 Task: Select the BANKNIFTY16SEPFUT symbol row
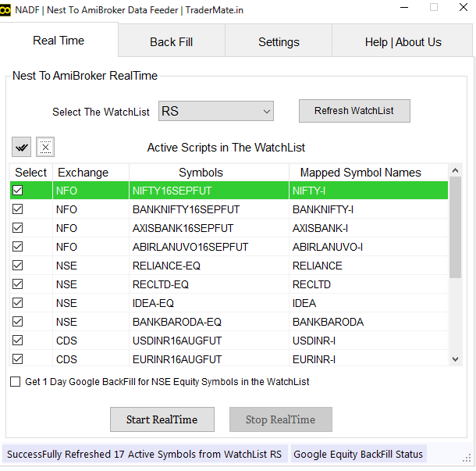point(186,209)
